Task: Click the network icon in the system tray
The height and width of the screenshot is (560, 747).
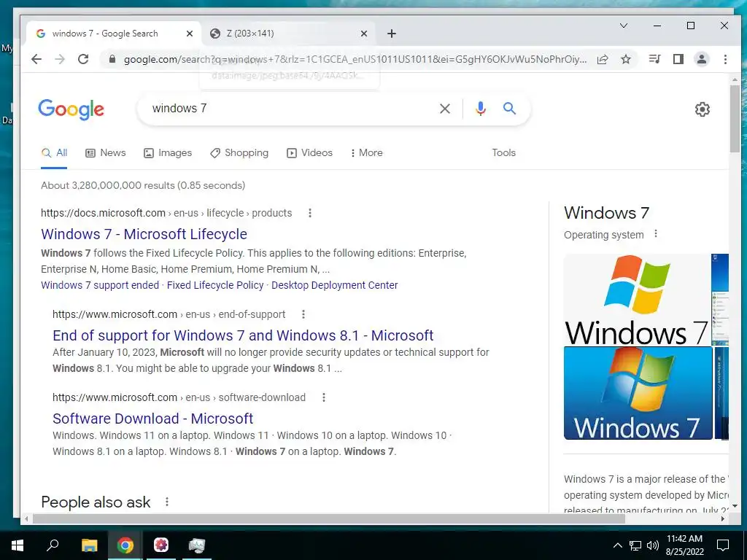Action: click(635, 545)
